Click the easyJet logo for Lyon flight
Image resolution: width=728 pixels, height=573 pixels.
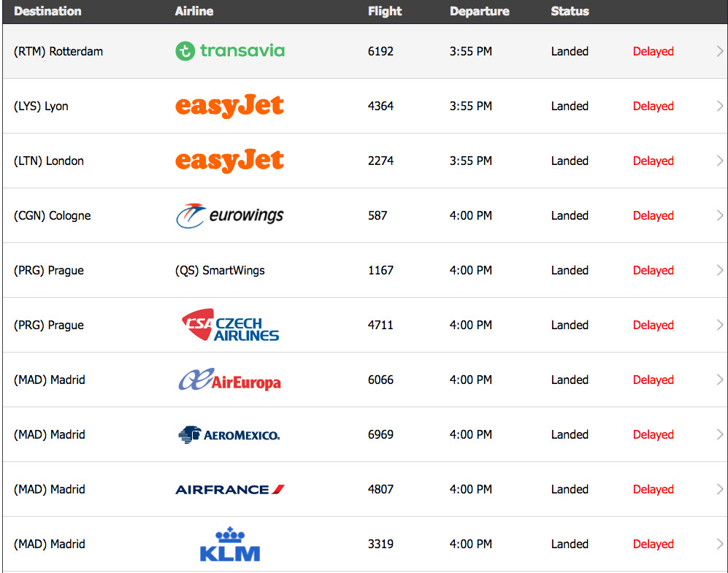click(x=229, y=106)
